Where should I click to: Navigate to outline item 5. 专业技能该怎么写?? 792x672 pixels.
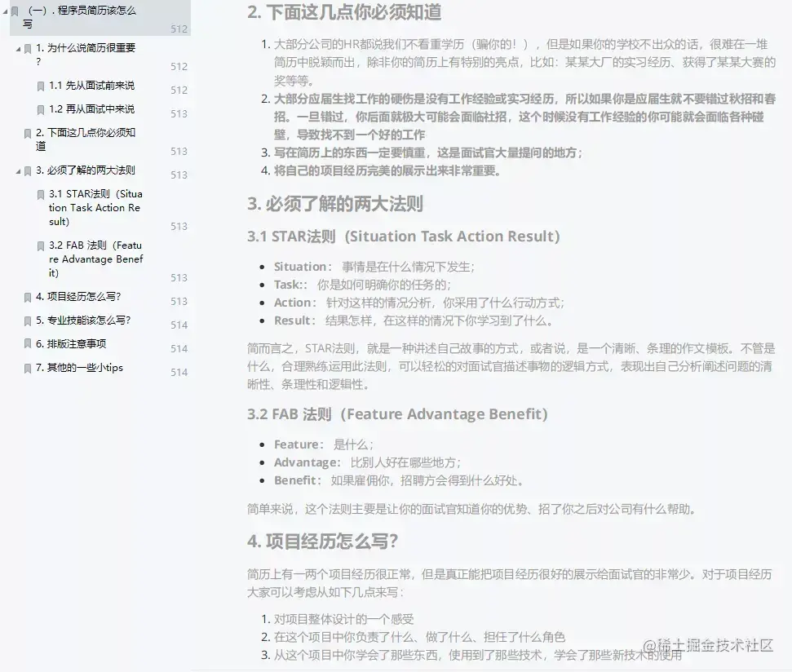pos(83,320)
